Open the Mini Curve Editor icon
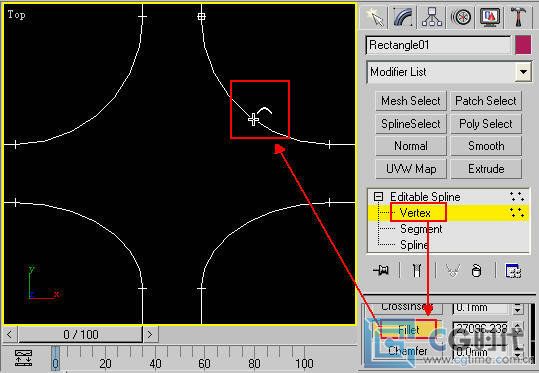Screen dimensions: 539x373 (x=23, y=358)
